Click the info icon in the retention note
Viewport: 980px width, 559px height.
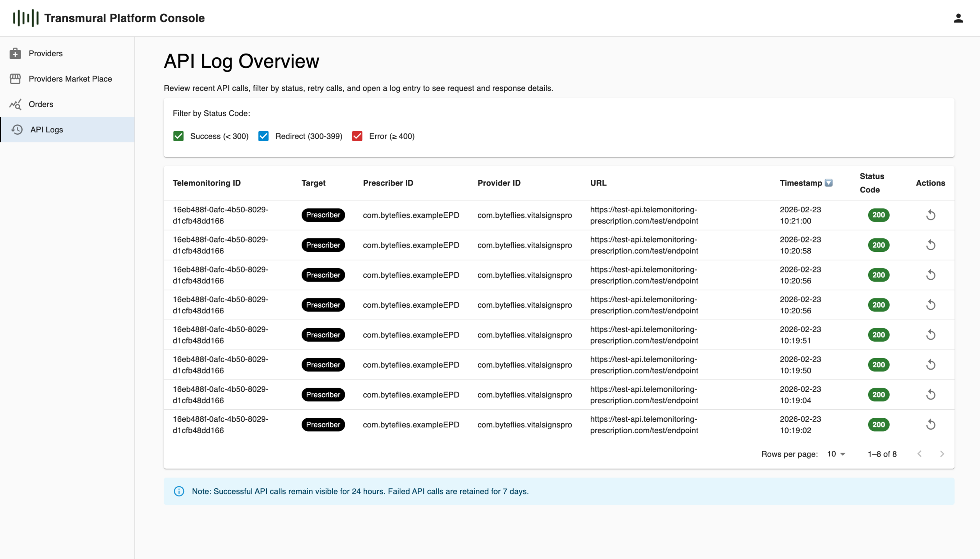[x=179, y=491]
